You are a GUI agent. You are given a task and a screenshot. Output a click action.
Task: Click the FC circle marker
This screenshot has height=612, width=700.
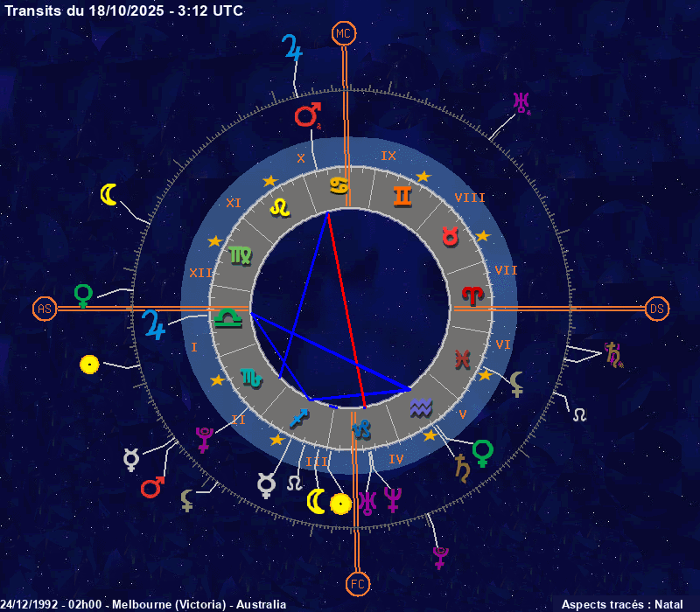356,582
